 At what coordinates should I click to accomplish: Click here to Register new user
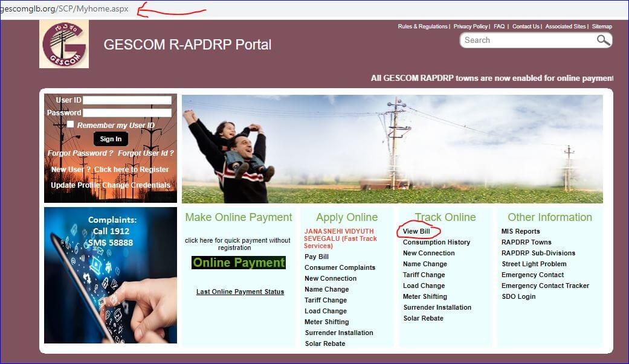pyautogui.click(x=132, y=170)
